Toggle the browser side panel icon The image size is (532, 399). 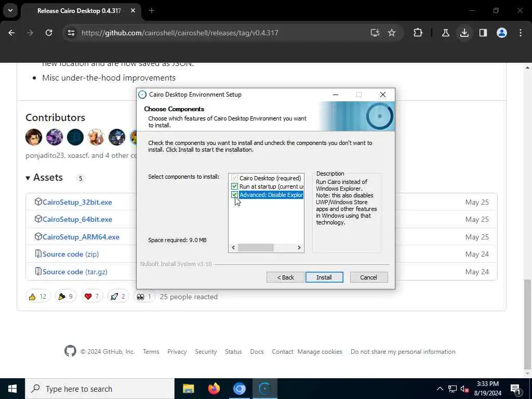483,33
